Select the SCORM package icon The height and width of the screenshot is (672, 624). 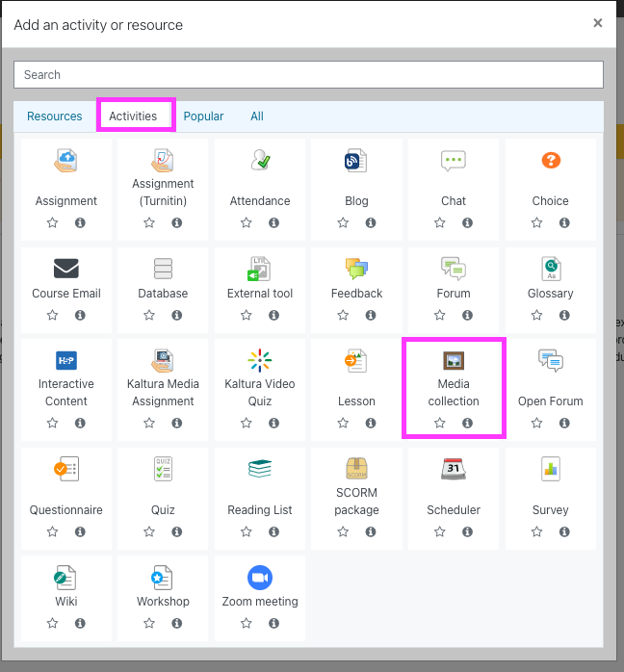point(356,469)
